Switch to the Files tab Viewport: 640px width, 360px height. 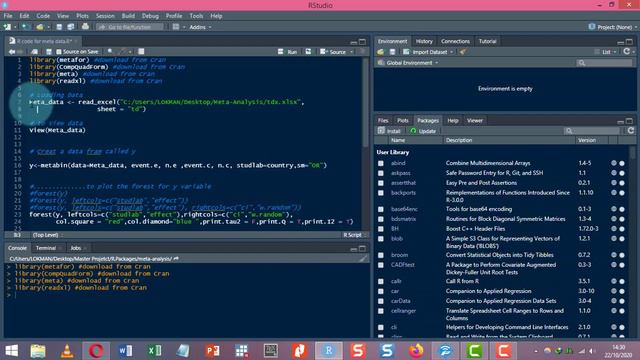point(383,120)
